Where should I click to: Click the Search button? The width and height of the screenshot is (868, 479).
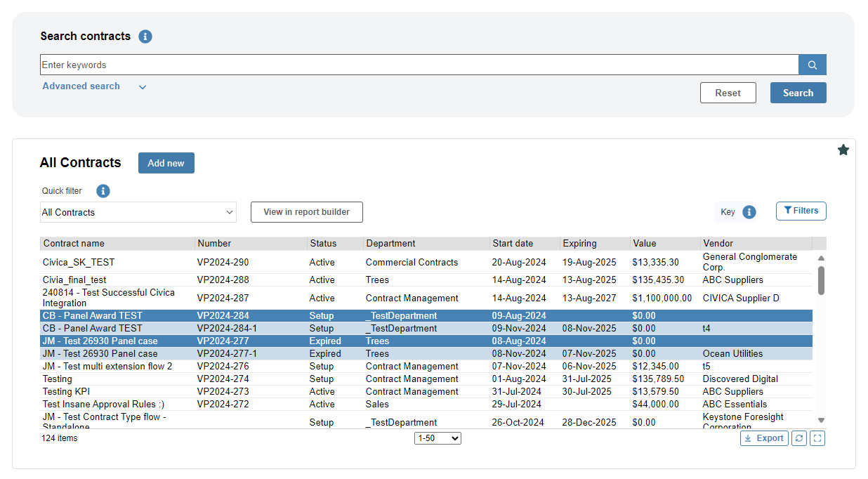798,93
